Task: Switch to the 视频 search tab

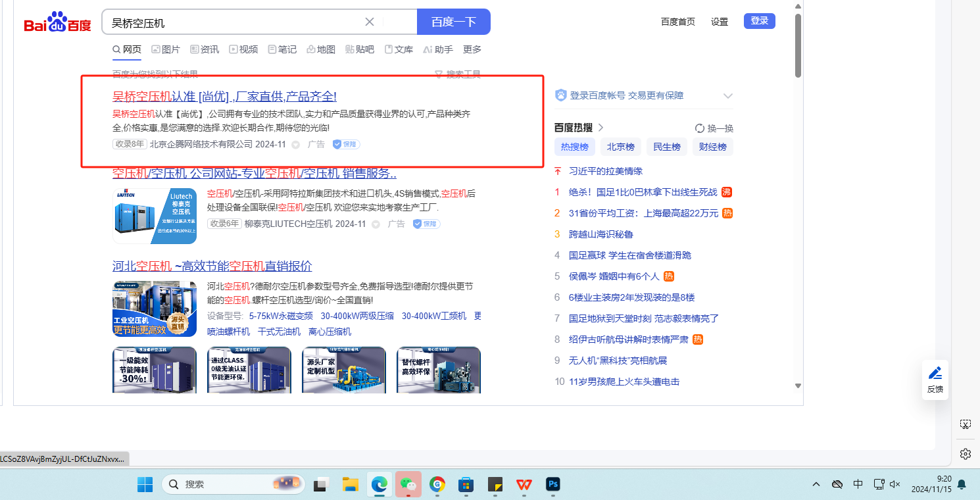Action: tap(243, 49)
